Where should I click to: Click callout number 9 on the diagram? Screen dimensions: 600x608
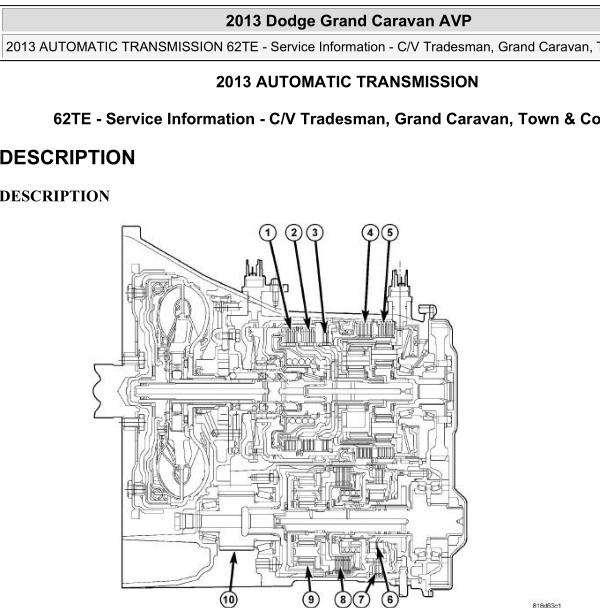[x=311, y=599]
